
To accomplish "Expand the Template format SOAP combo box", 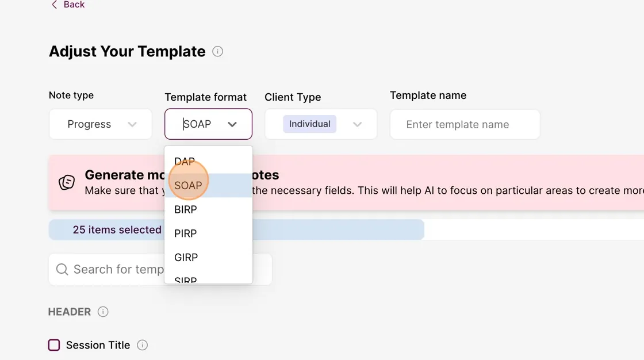I will (x=208, y=124).
